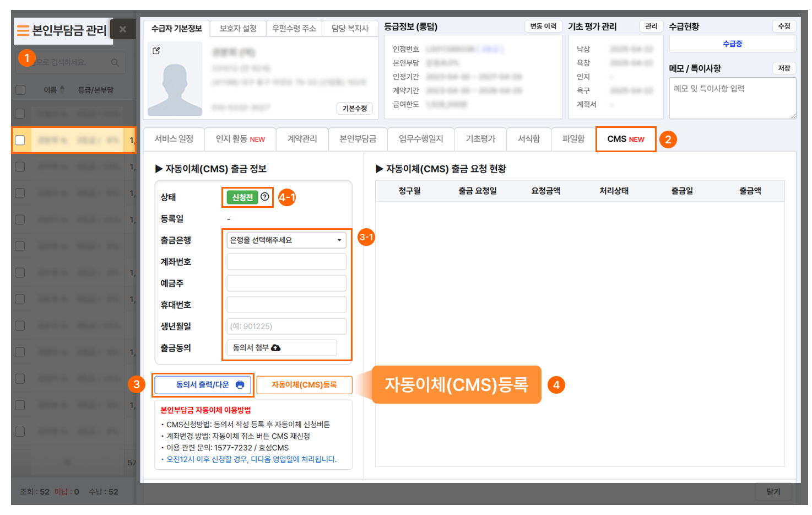812x515 pixels.
Task: Click the help question mark next to 신청전
Action: pyautogui.click(x=265, y=197)
